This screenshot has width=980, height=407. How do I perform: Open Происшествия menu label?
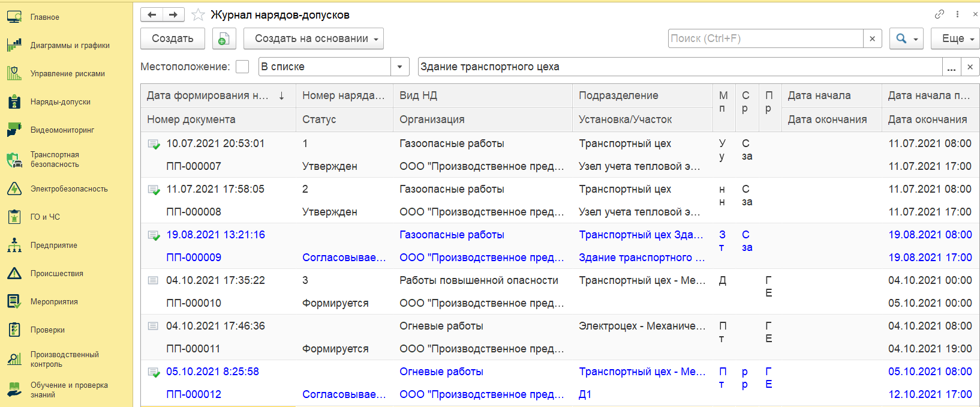coord(57,274)
